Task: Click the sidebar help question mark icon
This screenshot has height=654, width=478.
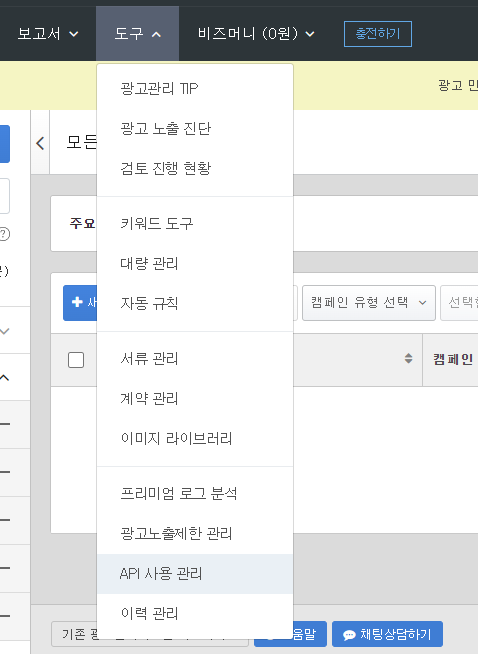Action: click(x=4, y=234)
